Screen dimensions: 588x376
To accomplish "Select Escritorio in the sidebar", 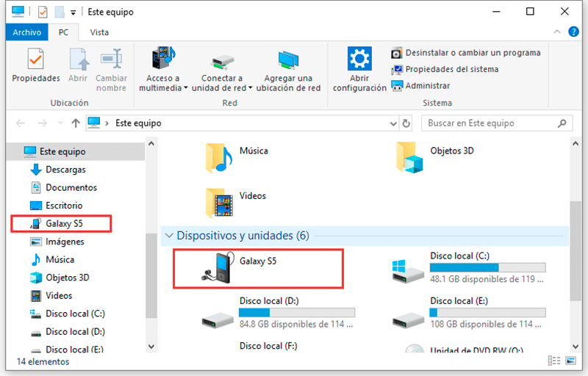I will coord(57,206).
